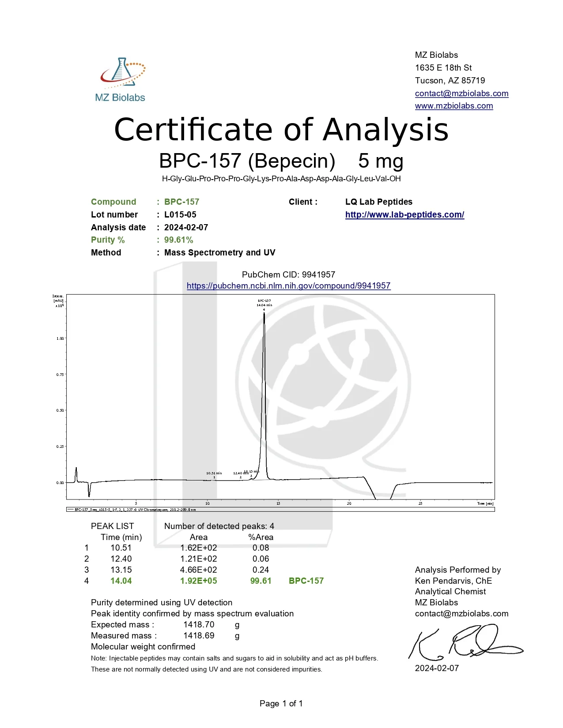
Task: Click the Page 1 of 1 footer
Action: point(281,704)
